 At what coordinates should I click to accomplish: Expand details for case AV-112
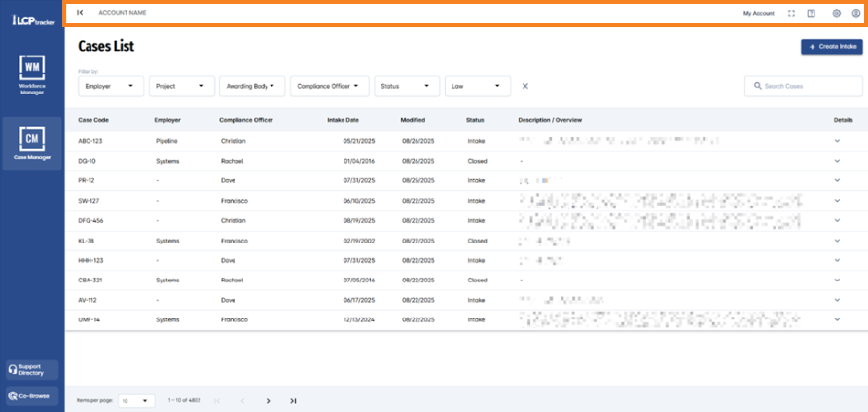coord(837,300)
